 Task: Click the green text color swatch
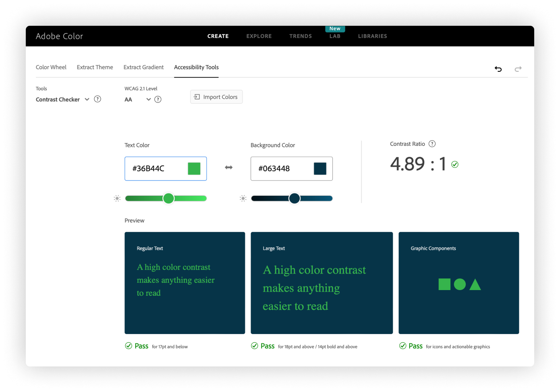coord(194,168)
